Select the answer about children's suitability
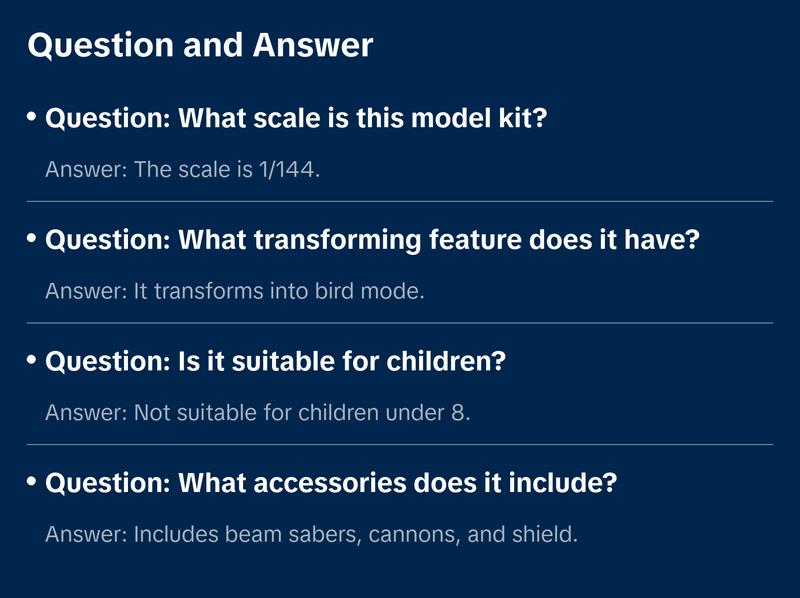The width and height of the screenshot is (800, 598). coord(257,413)
